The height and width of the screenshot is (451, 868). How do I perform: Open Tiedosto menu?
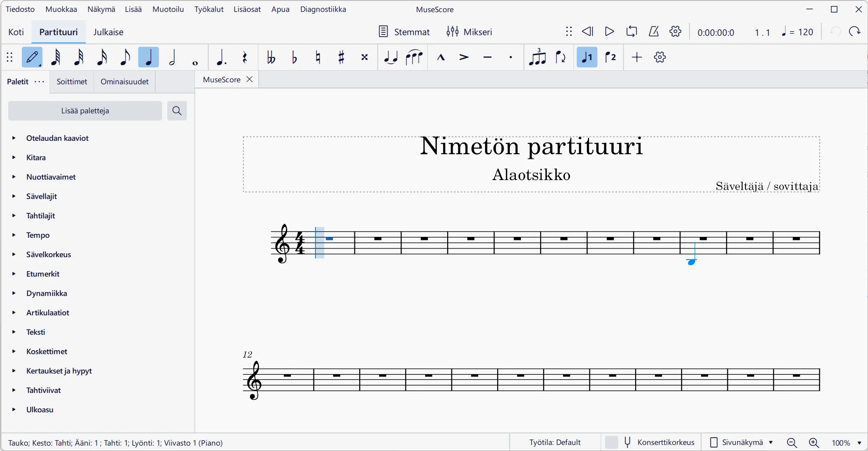click(x=20, y=9)
